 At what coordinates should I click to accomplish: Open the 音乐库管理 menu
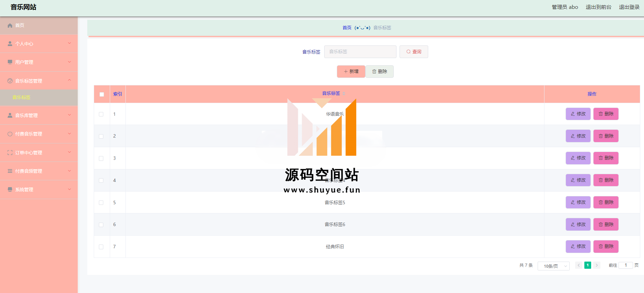point(39,115)
